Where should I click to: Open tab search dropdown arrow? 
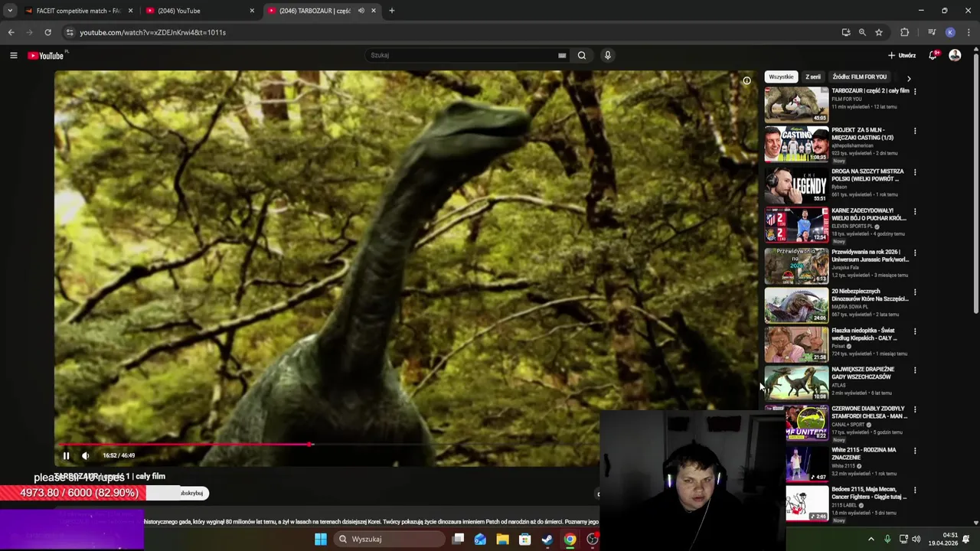[x=10, y=11]
